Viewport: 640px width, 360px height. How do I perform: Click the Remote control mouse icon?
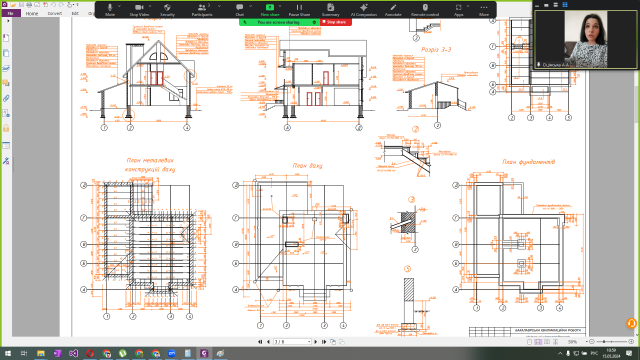pos(425,10)
